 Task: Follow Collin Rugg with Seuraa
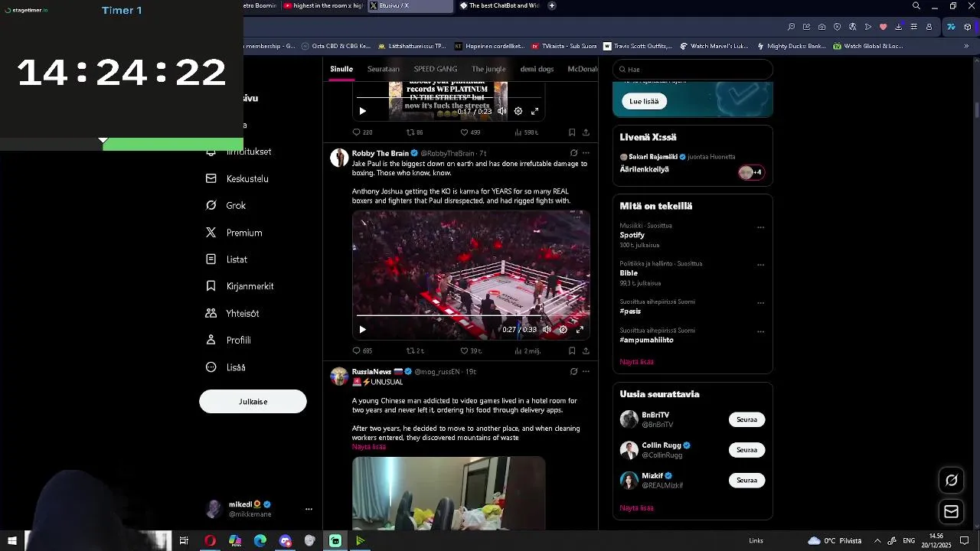point(746,450)
